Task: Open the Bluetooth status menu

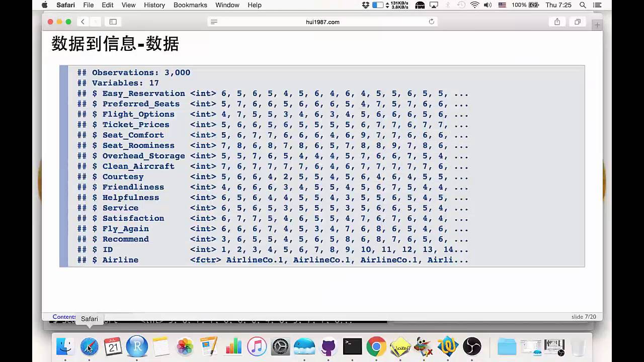Action: point(447,5)
